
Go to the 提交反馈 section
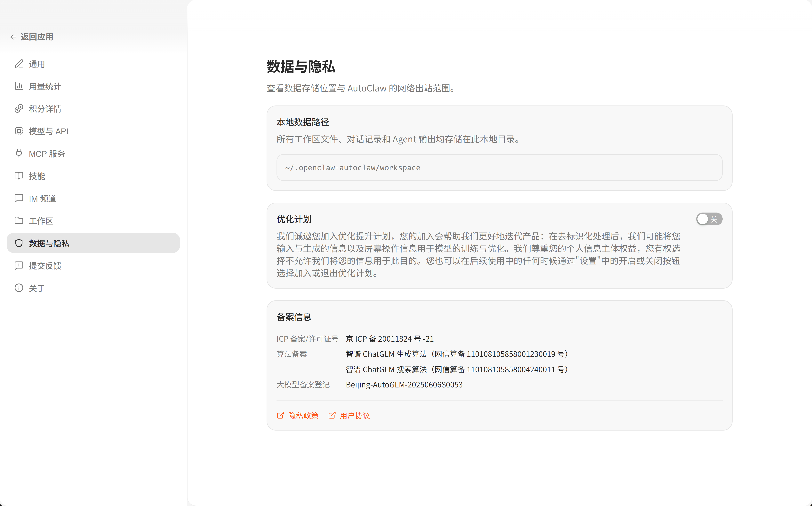click(x=45, y=266)
